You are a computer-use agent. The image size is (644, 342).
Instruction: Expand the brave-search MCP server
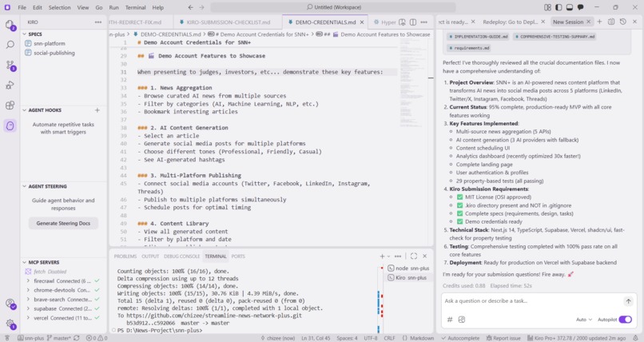pyautogui.click(x=28, y=300)
